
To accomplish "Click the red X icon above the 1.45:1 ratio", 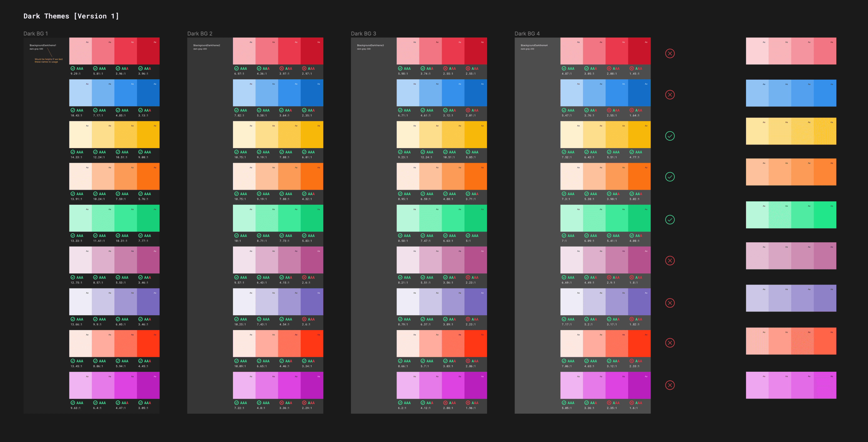I will click(631, 68).
